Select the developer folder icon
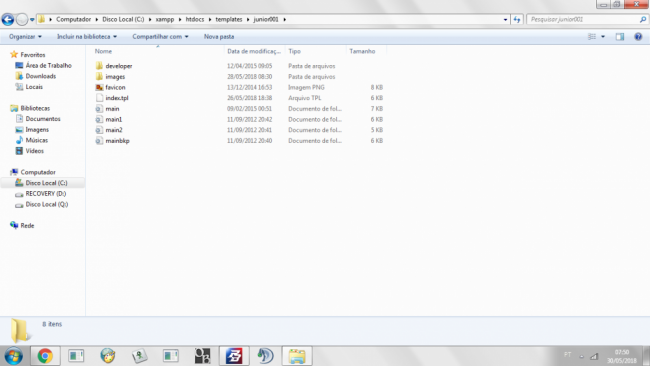This screenshot has width=650, height=366. [99, 66]
